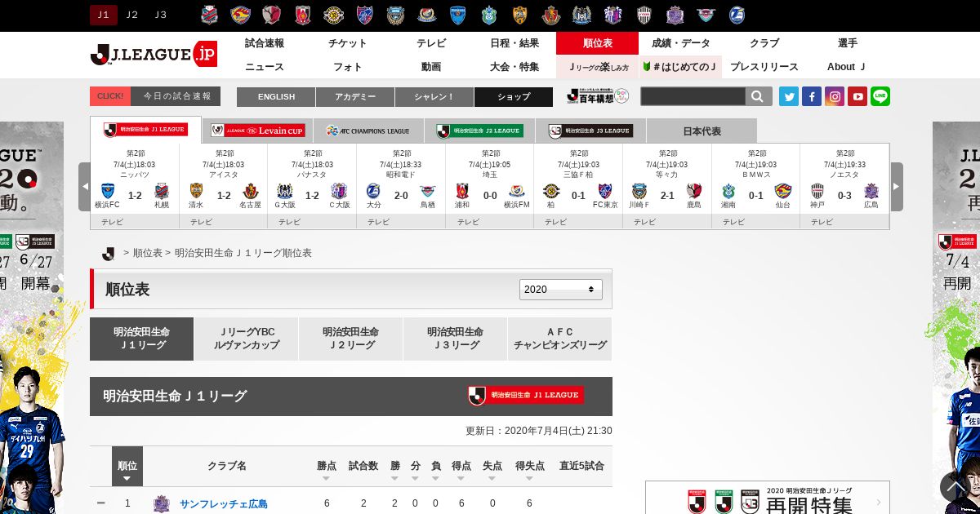The width and height of the screenshot is (980, 514).
Task: Open the Oita Trinita crest in top bar
Action: point(737,15)
